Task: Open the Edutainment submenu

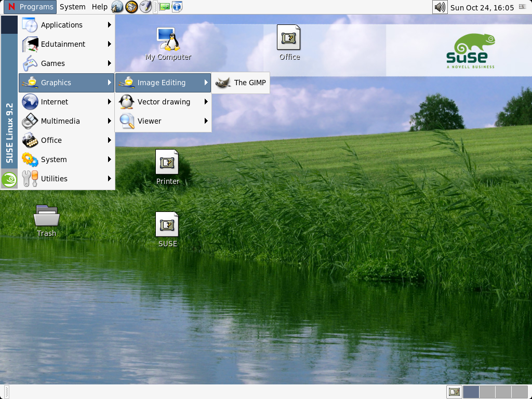Action: point(66,44)
